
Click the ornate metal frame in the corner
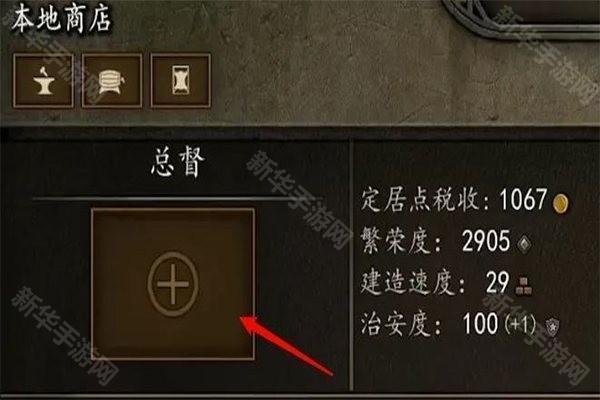(x=520, y=19)
